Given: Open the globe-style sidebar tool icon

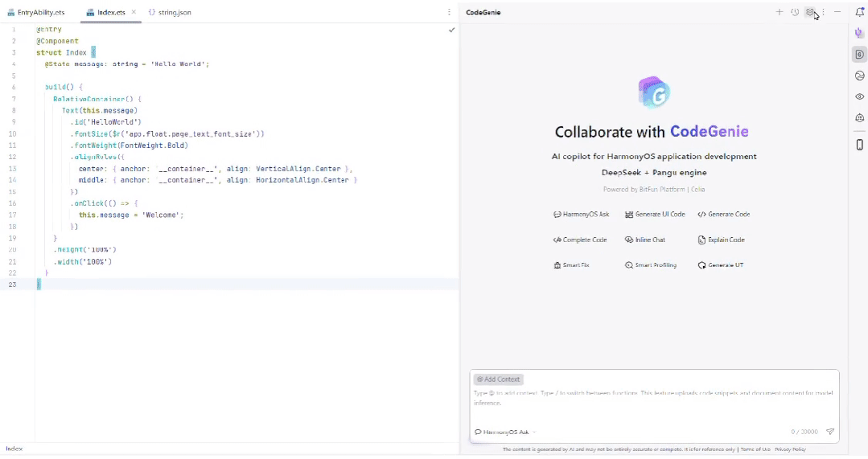Looking at the screenshot, I should pyautogui.click(x=860, y=76).
